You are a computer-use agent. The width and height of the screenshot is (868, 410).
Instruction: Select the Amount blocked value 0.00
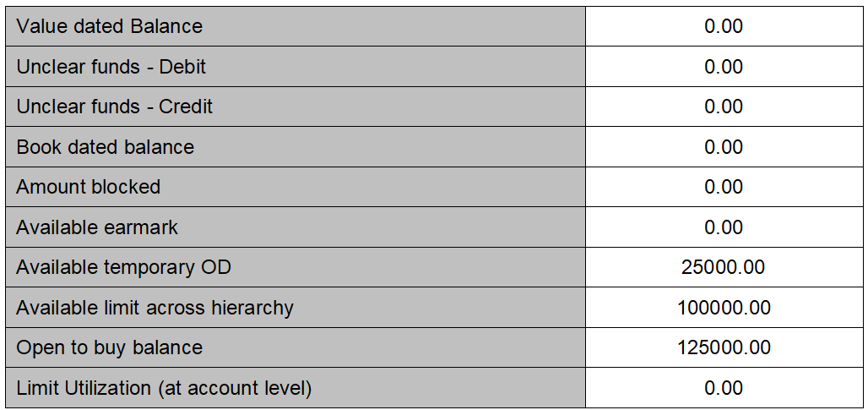coord(724,187)
